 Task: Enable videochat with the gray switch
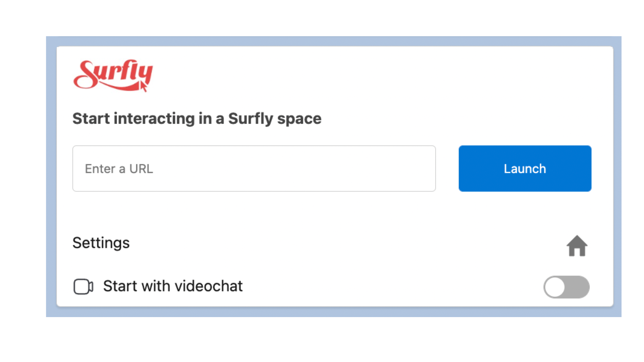pos(566,287)
